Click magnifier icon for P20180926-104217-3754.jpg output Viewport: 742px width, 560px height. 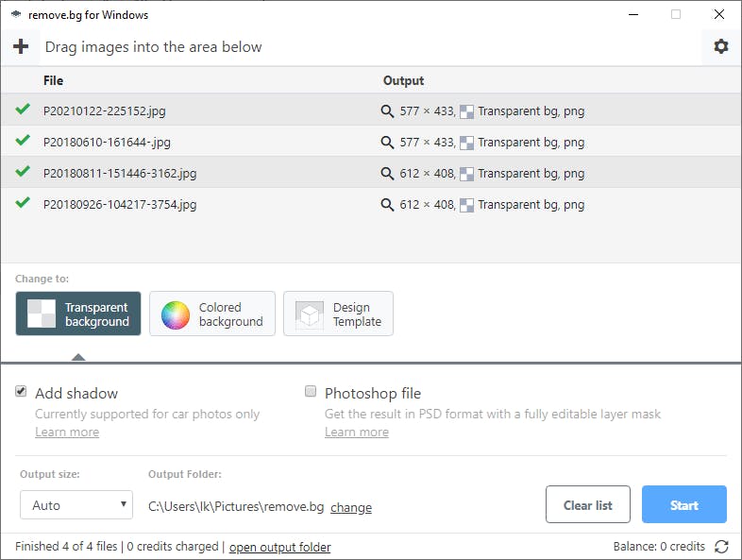(x=387, y=205)
